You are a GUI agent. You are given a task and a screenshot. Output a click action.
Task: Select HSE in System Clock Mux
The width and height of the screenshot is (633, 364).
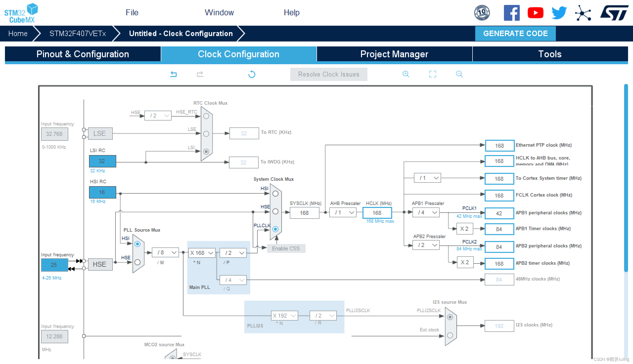coord(275,211)
